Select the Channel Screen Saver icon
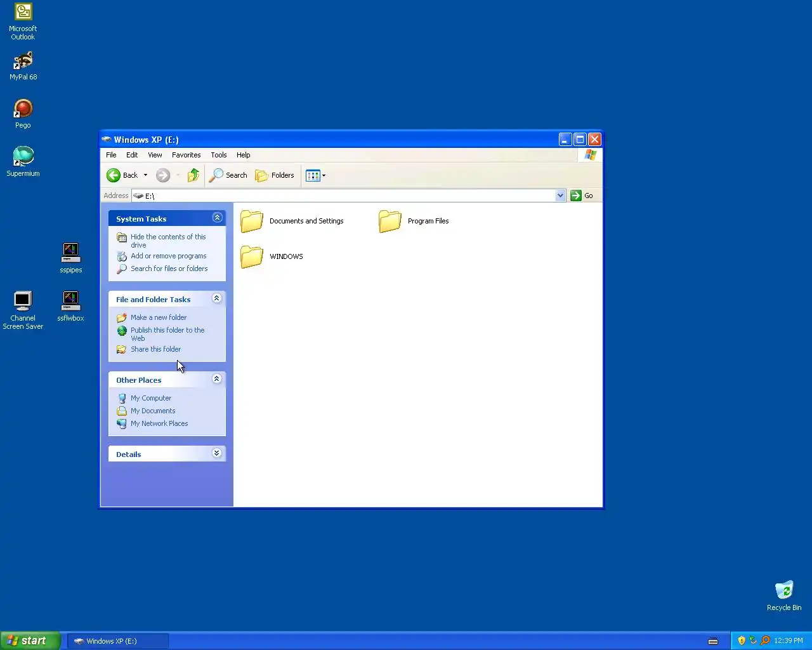This screenshot has width=812, height=650. point(23,310)
